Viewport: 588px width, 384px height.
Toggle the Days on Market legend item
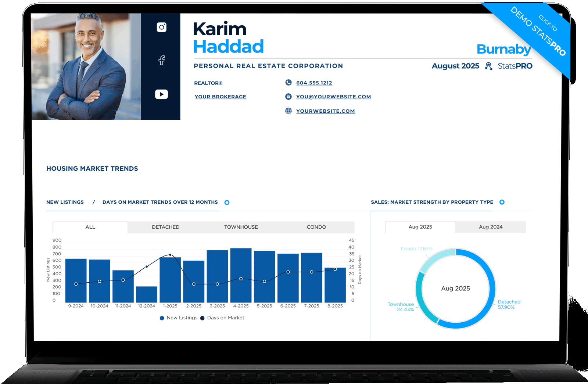coord(222,318)
